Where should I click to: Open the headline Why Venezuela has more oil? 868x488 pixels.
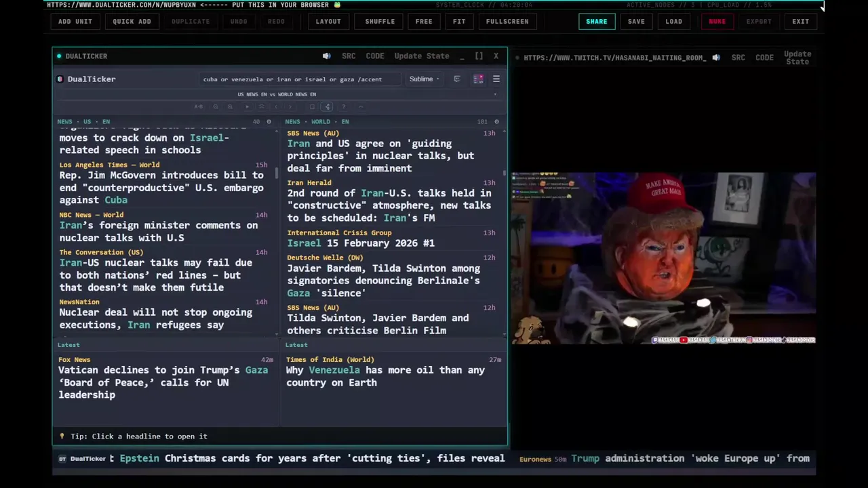point(385,376)
